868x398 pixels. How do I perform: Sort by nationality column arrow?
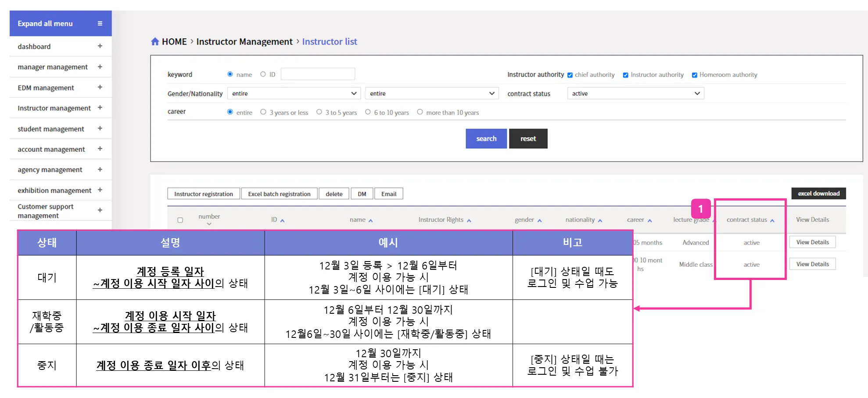600,220
